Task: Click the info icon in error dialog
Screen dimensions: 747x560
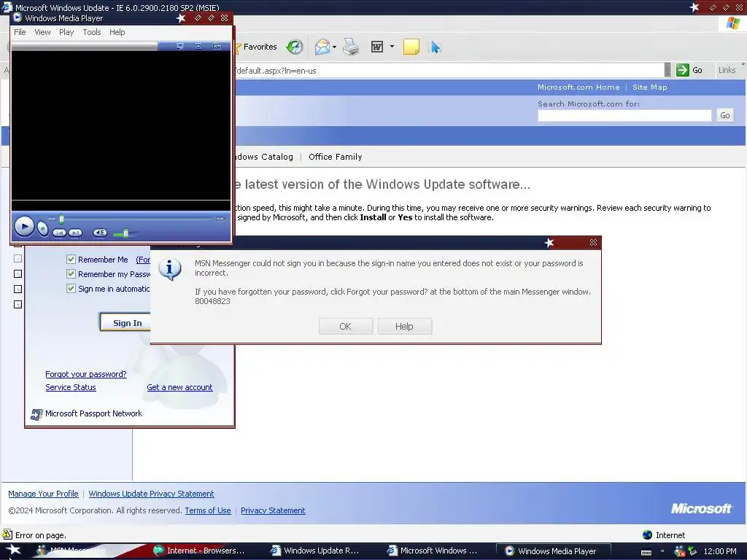Action: tap(169, 270)
